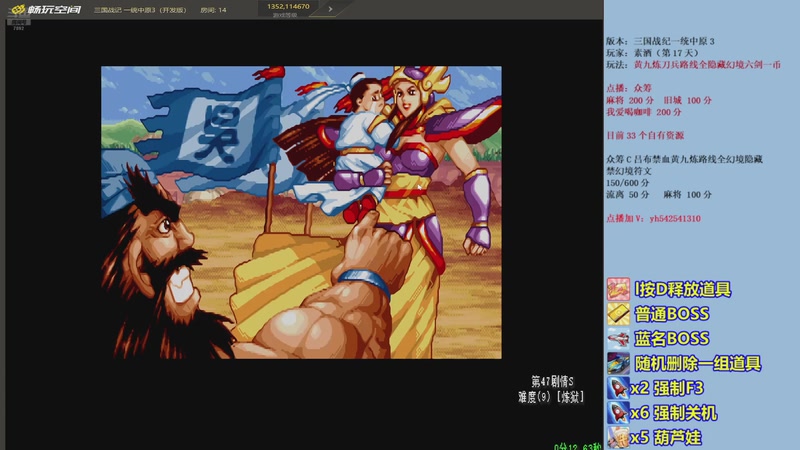
Task: Click the green timer at the bottom of the game view
Action: [577, 446]
